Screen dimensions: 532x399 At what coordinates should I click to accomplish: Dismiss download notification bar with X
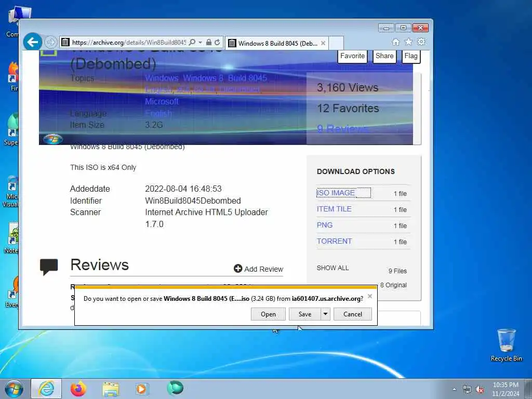[370, 296]
